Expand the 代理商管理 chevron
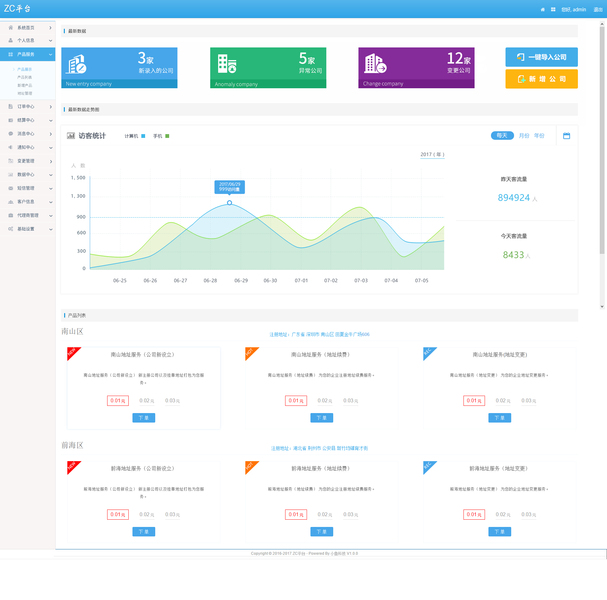This screenshot has width=607, height=600. [x=51, y=216]
